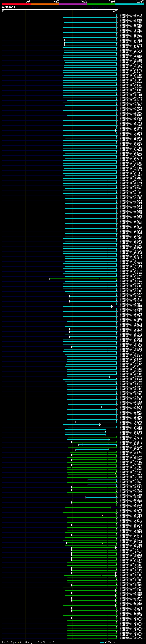Open hit UniRef100_A7NVX9
This screenshot has height=644, width=146.
click(131, 37)
